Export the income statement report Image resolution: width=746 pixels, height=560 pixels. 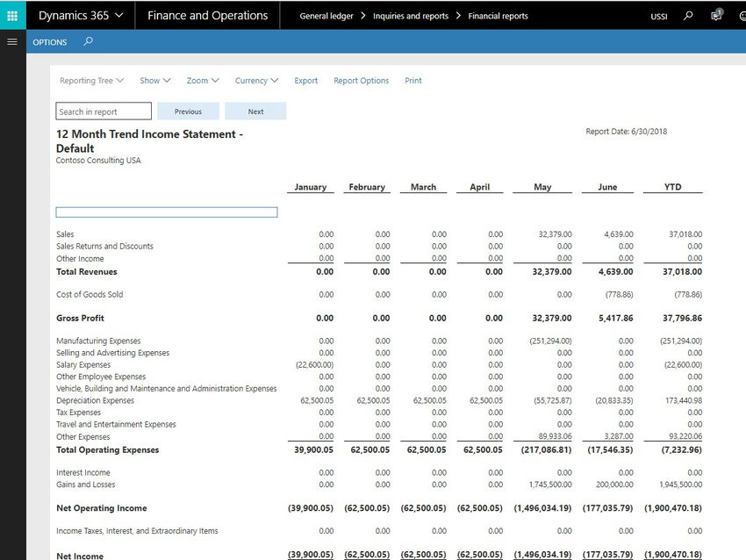tap(305, 80)
